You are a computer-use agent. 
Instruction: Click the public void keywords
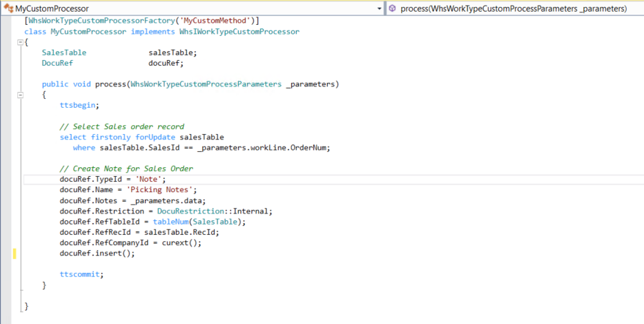tap(66, 84)
